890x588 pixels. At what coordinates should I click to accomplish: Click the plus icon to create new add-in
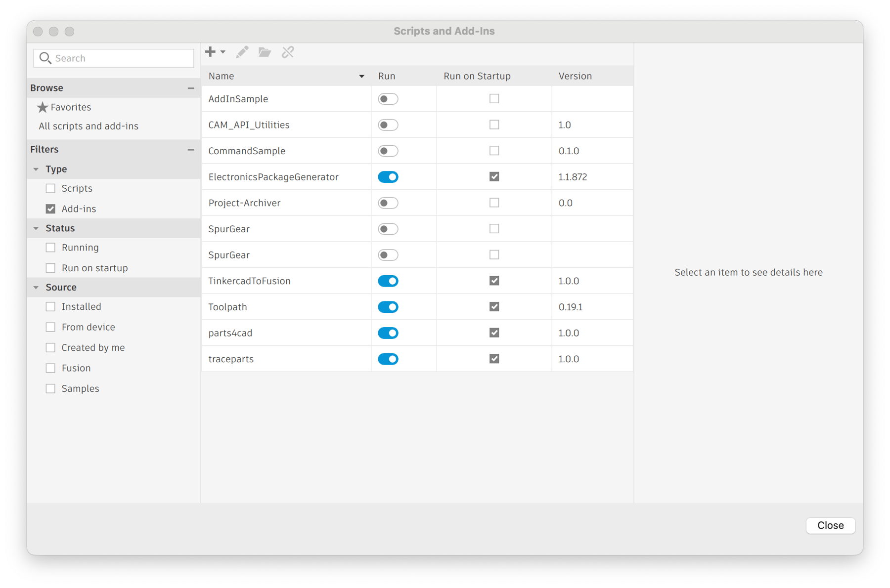[210, 52]
